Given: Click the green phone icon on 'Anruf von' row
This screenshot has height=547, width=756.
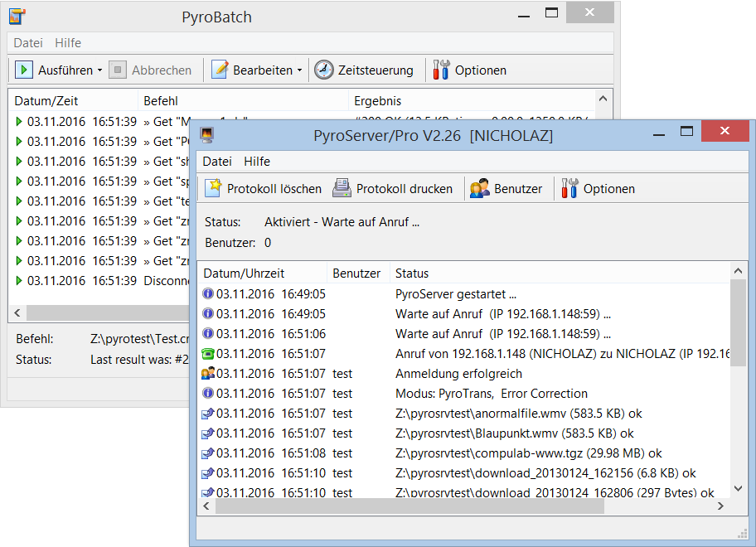Looking at the screenshot, I should [x=208, y=354].
